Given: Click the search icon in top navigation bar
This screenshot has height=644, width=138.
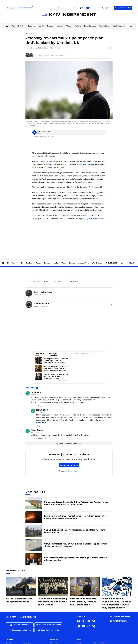Looking at the screenshot, I should (x=131, y=26).
